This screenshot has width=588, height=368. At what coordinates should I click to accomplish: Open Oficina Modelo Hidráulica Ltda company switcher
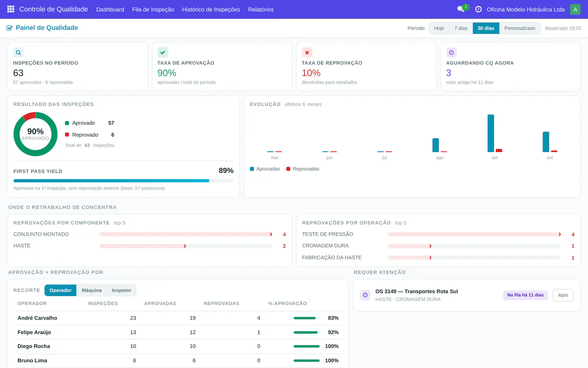click(x=526, y=9)
